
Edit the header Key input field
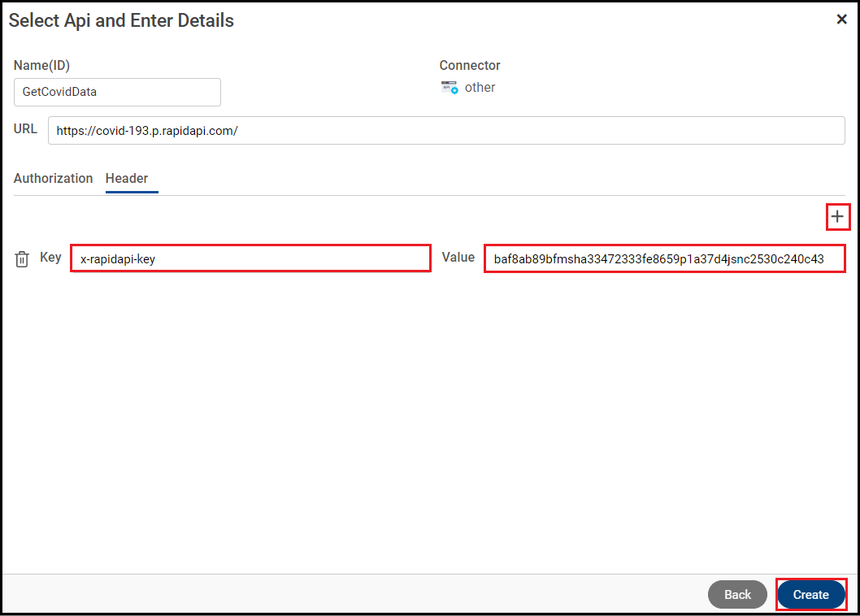pos(250,259)
